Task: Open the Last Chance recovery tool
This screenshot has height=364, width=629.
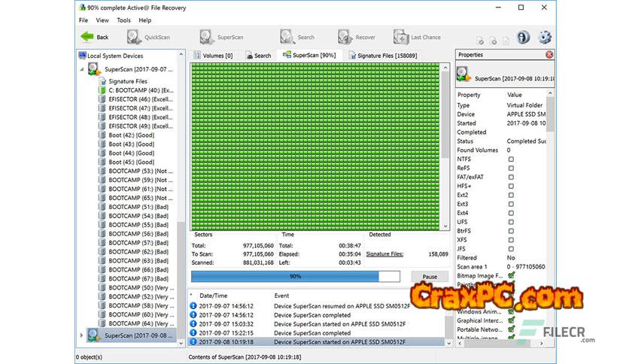Action: [417, 38]
